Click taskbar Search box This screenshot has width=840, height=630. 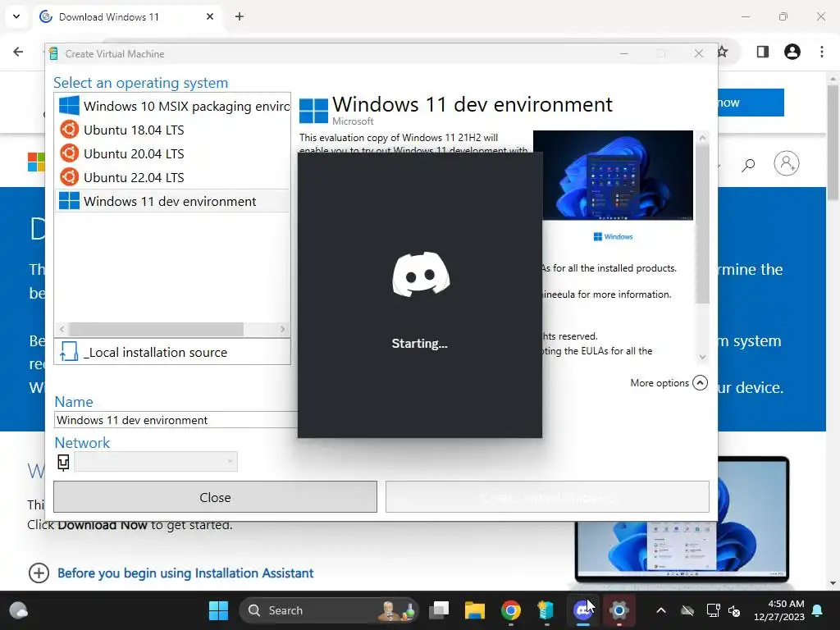coord(328,610)
